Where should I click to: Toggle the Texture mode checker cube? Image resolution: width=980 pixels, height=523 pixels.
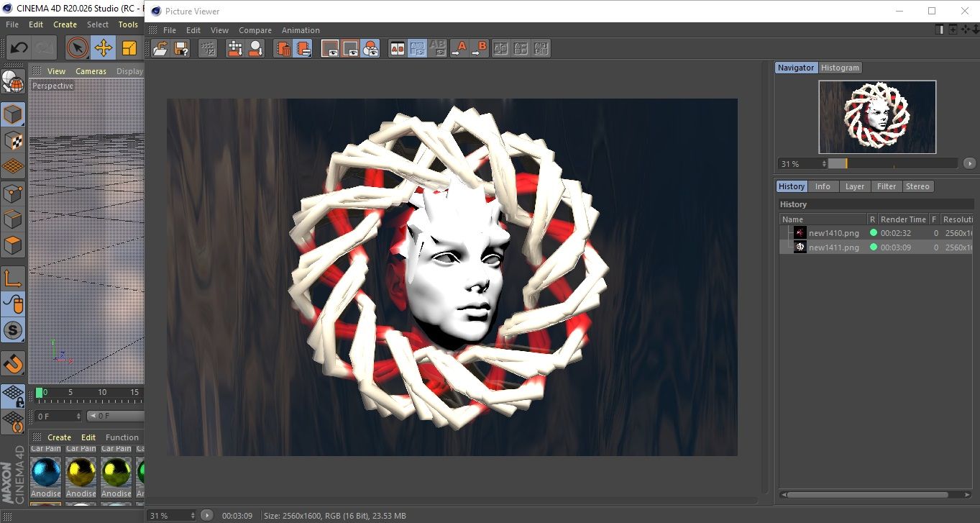(x=13, y=140)
